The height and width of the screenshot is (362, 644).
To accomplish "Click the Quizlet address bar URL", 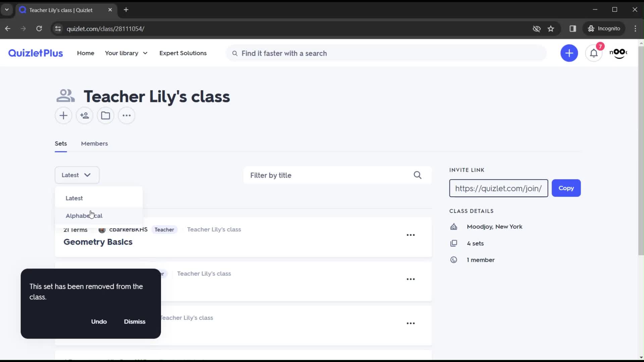I will [x=105, y=28].
